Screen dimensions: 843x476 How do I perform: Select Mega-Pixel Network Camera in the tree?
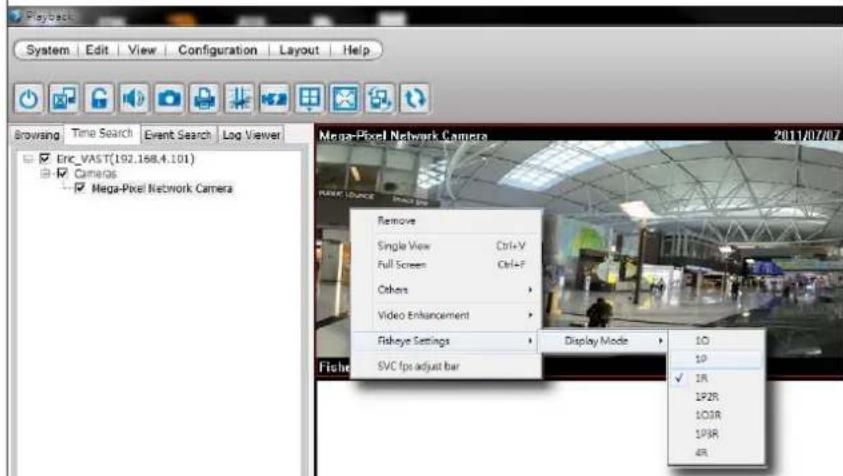coord(162,188)
